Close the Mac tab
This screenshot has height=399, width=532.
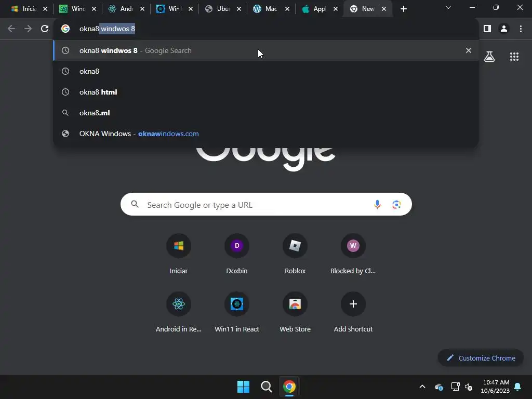click(287, 9)
